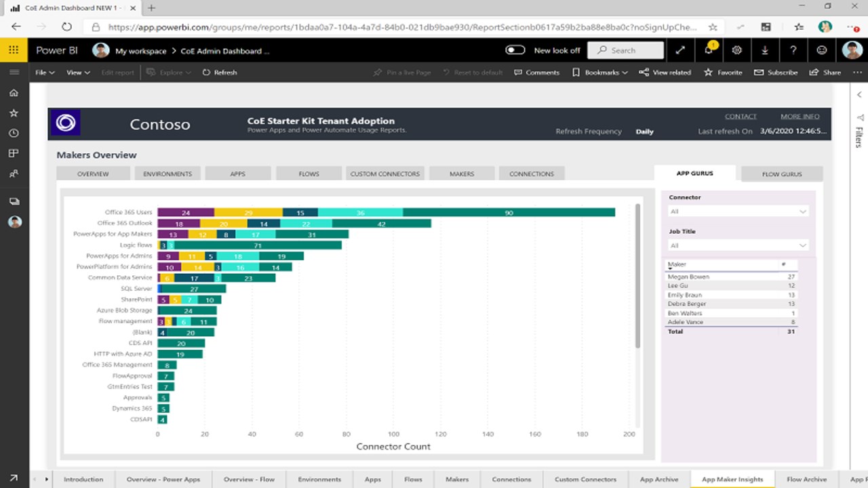Screen dimensions: 868x488
Task: Open the Introduction page tab
Action: pos(83,479)
